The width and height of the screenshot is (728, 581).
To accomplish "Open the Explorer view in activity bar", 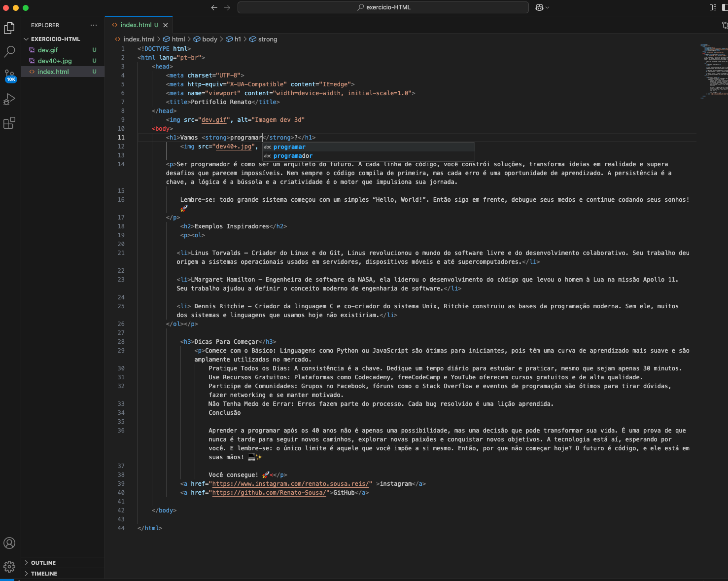I will pos(9,28).
